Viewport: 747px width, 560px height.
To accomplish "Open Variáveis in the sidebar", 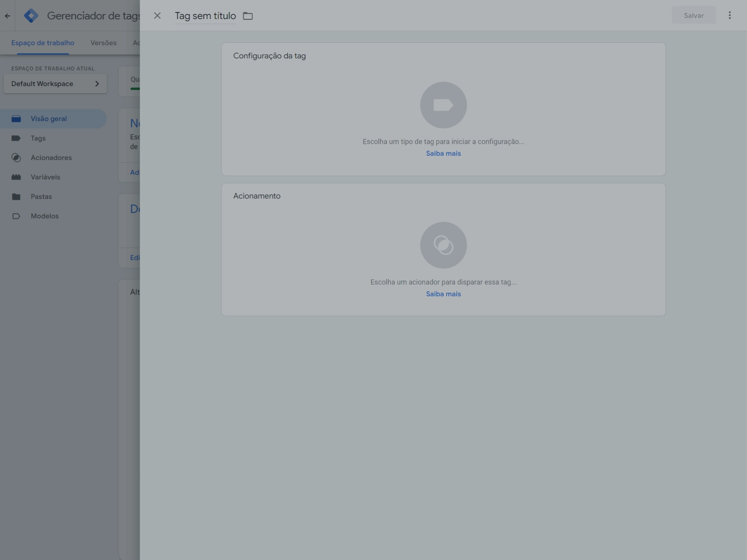I will tap(45, 177).
